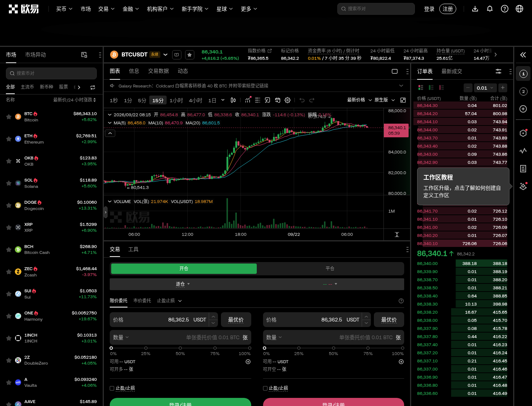The height and width of the screenshot is (406, 532).
Task: Open the help question-mark icon
Action: click(x=505, y=9)
